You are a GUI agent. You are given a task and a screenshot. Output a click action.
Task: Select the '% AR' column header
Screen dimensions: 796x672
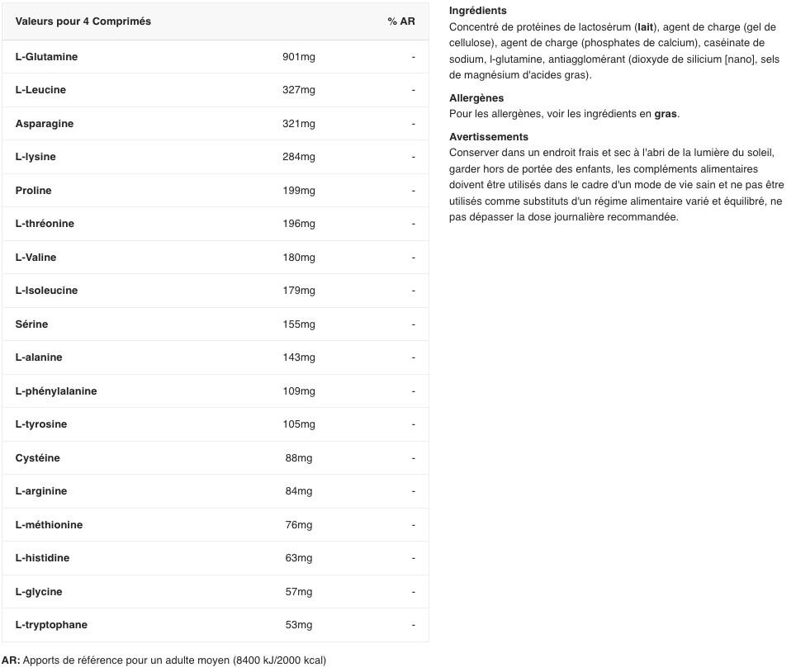[401, 21]
